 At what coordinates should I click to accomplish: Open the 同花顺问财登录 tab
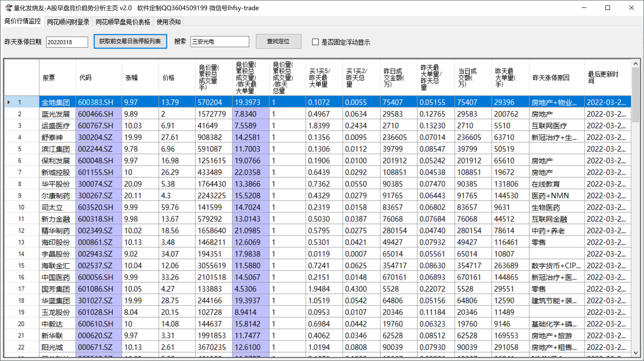coord(68,22)
